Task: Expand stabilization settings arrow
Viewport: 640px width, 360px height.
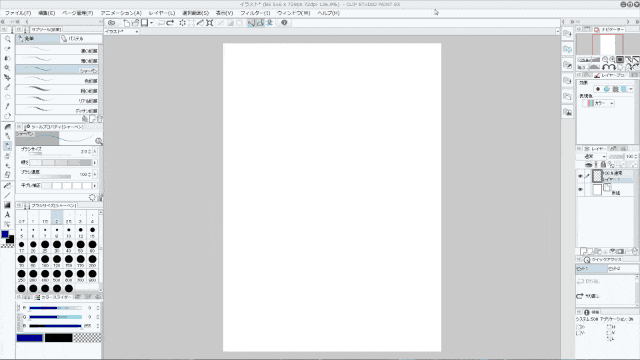Action: pos(95,186)
